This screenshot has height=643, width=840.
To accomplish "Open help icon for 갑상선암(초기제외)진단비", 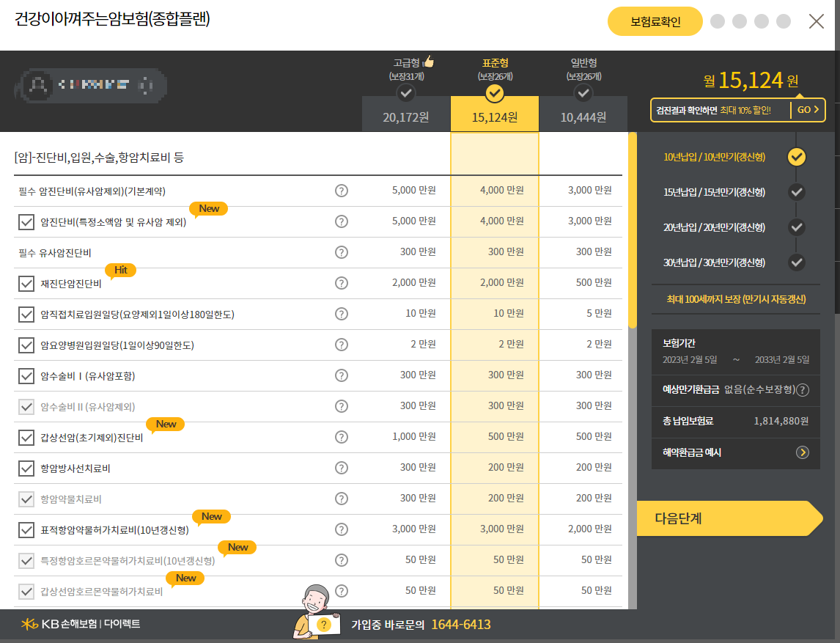I will pos(342,437).
